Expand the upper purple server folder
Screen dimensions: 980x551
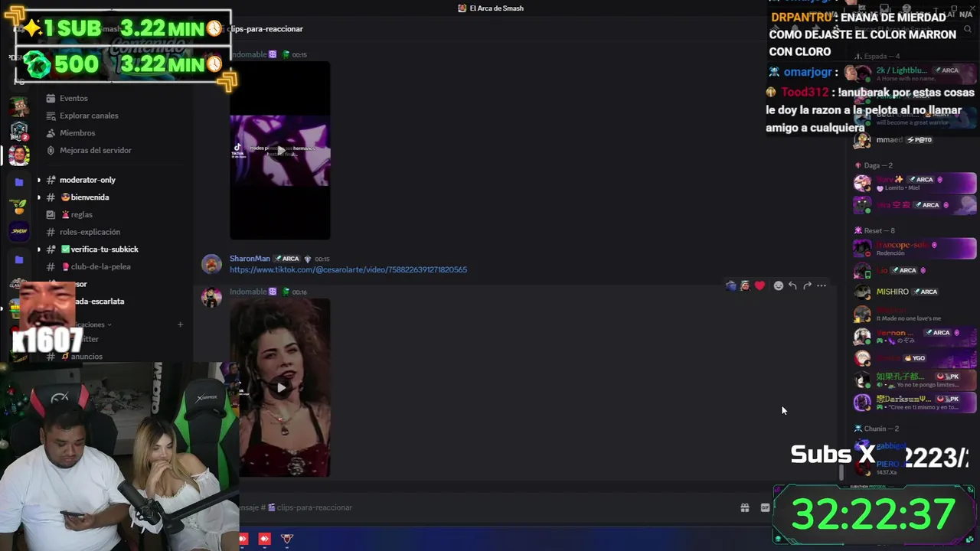point(19,182)
